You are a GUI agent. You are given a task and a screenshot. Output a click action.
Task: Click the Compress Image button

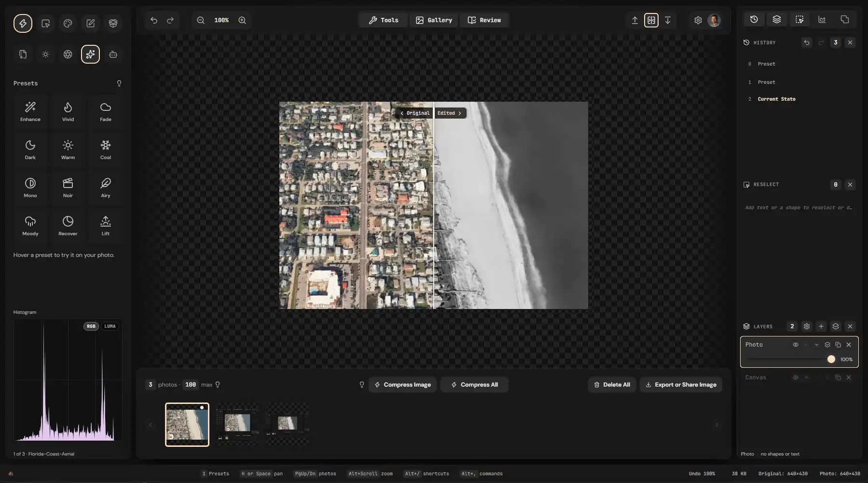(402, 385)
